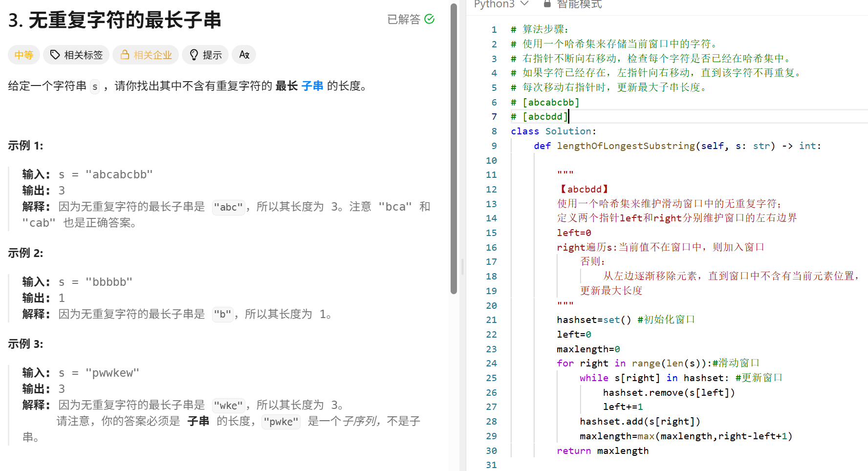The width and height of the screenshot is (868, 471).
Task: Click the while s[right] in hashset line
Action: coord(681,378)
